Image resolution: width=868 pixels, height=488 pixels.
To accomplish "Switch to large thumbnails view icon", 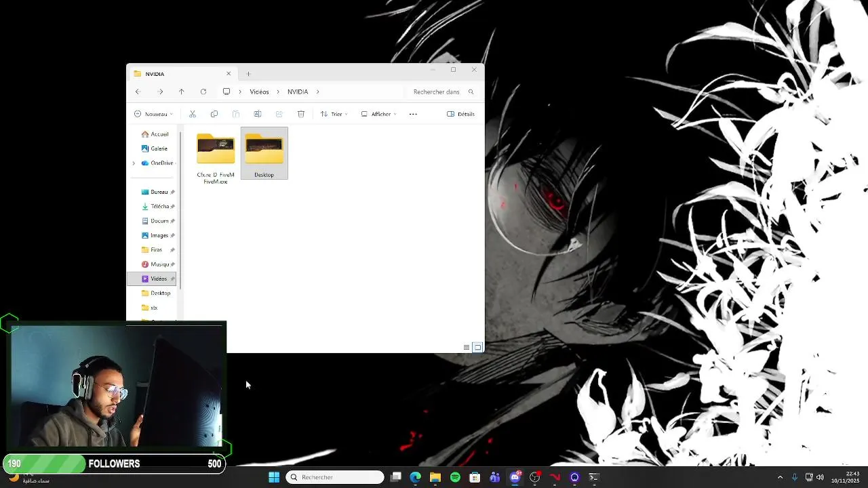I will (x=477, y=347).
